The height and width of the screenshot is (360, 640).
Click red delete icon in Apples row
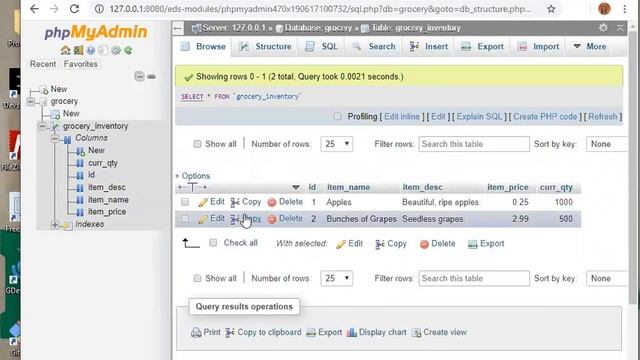[272, 202]
